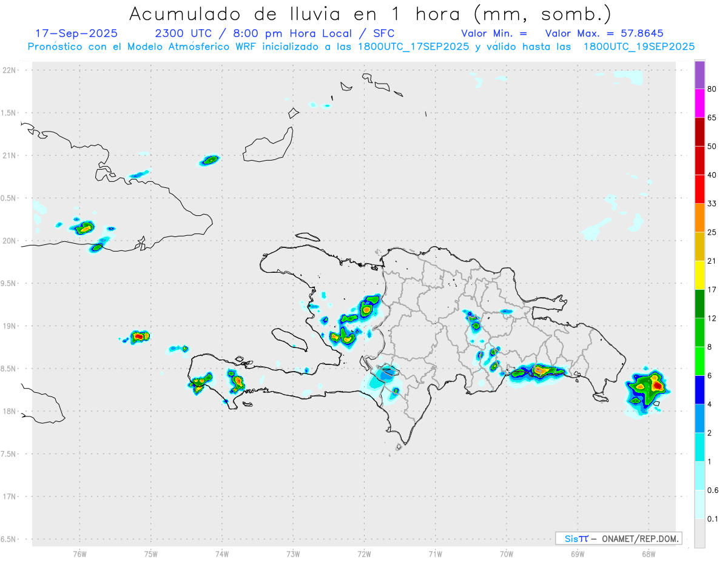The width and height of the screenshot is (728, 562).
Task: Click the legend value "0.6"
Action: 713,490
